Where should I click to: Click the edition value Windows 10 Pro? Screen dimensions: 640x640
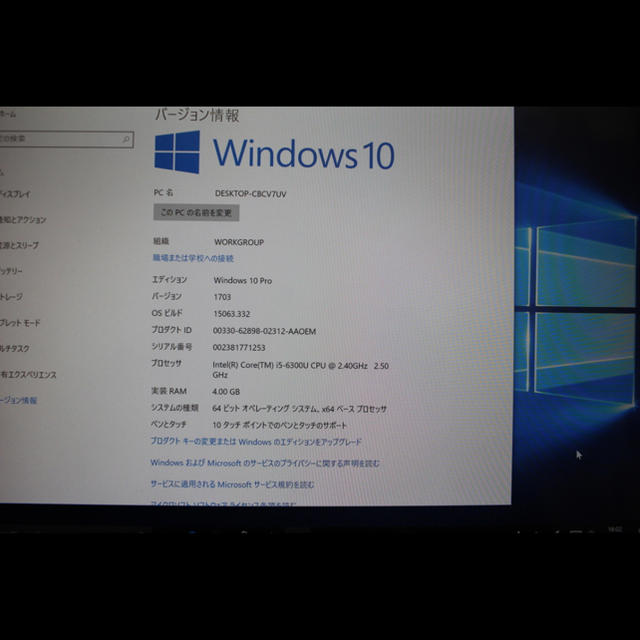[x=242, y=280]
